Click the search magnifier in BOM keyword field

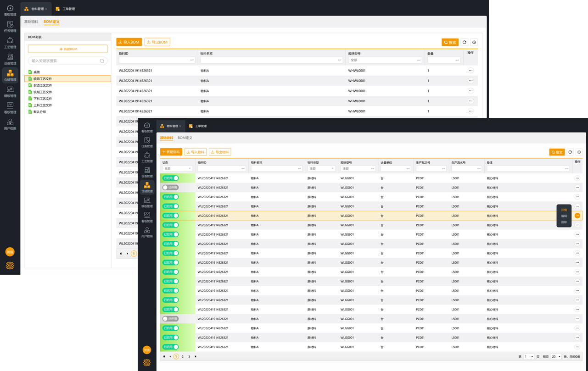[102, 61]
